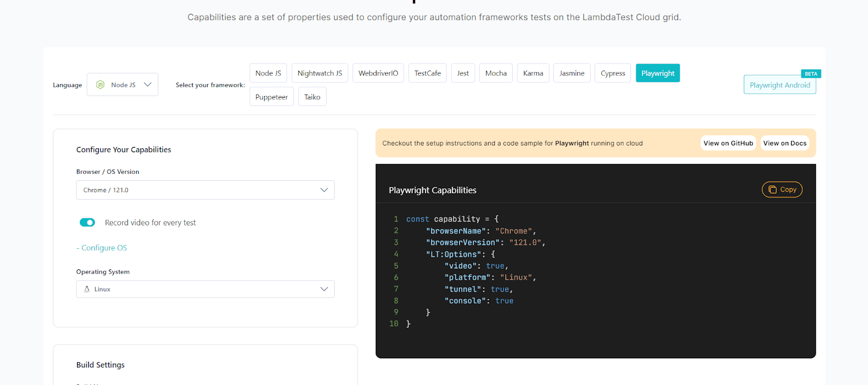
Task: Choose the Puppeteer framework
Action: [x=272, y=97]
